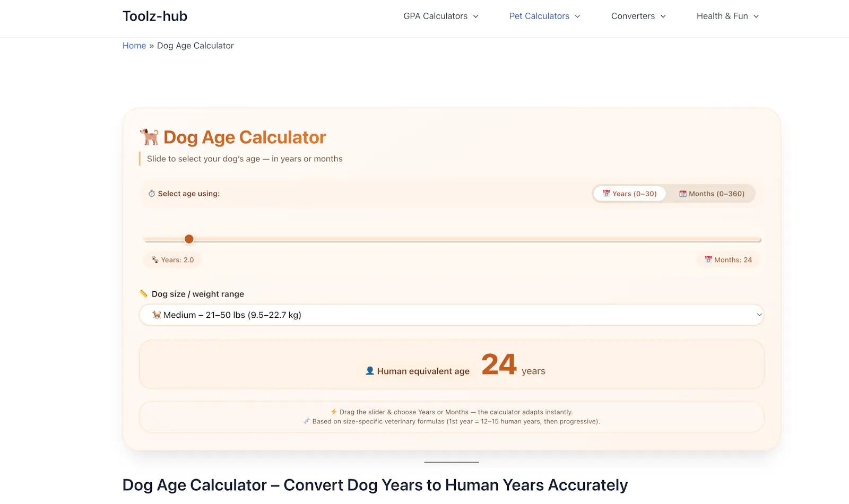Click the result value 24
This screenshot has width=849, height=504.
[x=499, y=364]
